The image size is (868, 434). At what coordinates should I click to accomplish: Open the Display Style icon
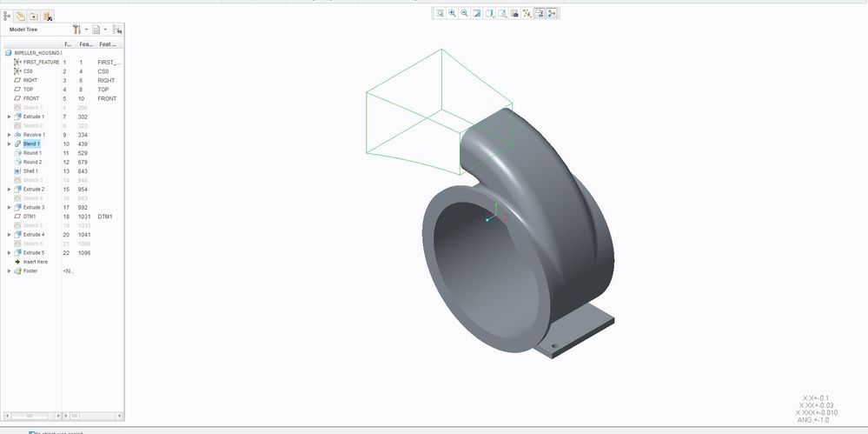pos(489,13)
